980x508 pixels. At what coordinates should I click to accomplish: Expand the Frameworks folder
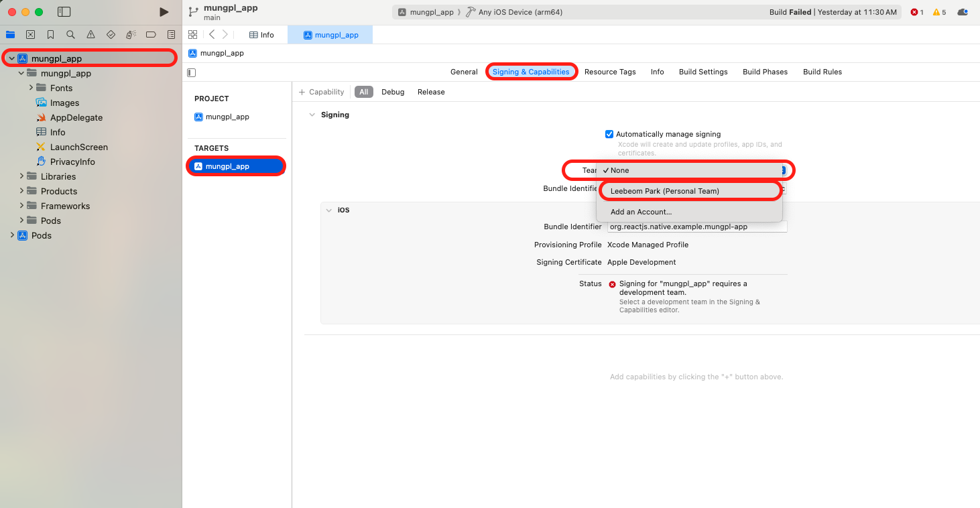[21, 206]
